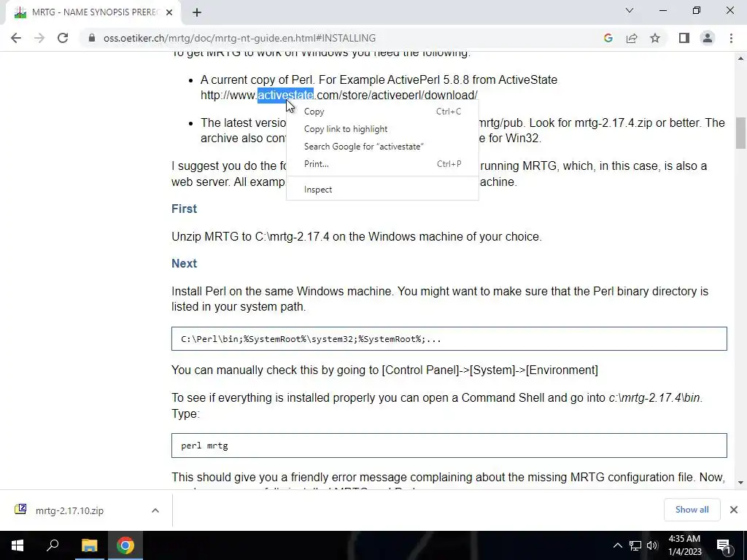747x560 pixels.
Task: Expand options for mrtg-2.17.10.zip download
Action: 155,510
